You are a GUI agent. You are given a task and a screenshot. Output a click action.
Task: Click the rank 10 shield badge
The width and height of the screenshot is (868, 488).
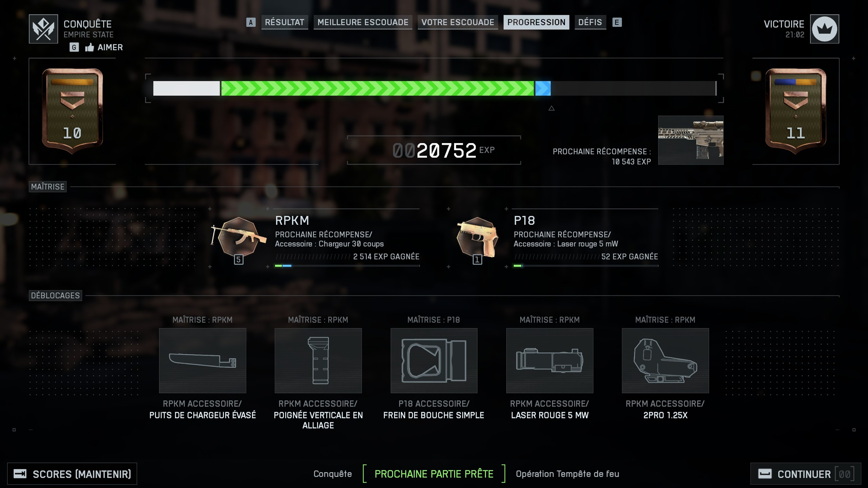point(72,111)
